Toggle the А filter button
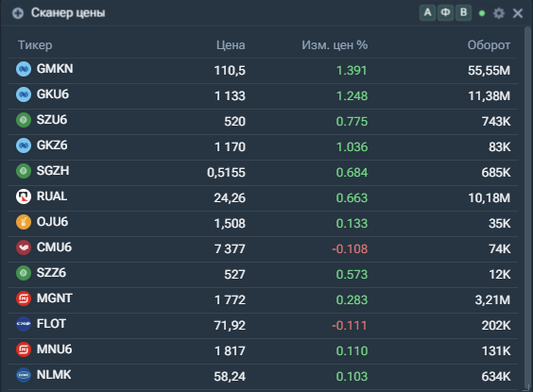The width and height of the screenshot is (533, 392). click(x=427, y=13)
